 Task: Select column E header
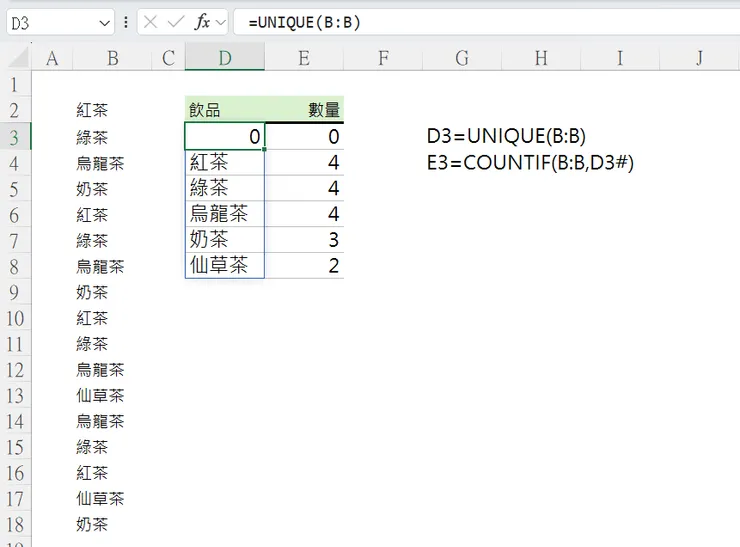(x=304, y=58)
